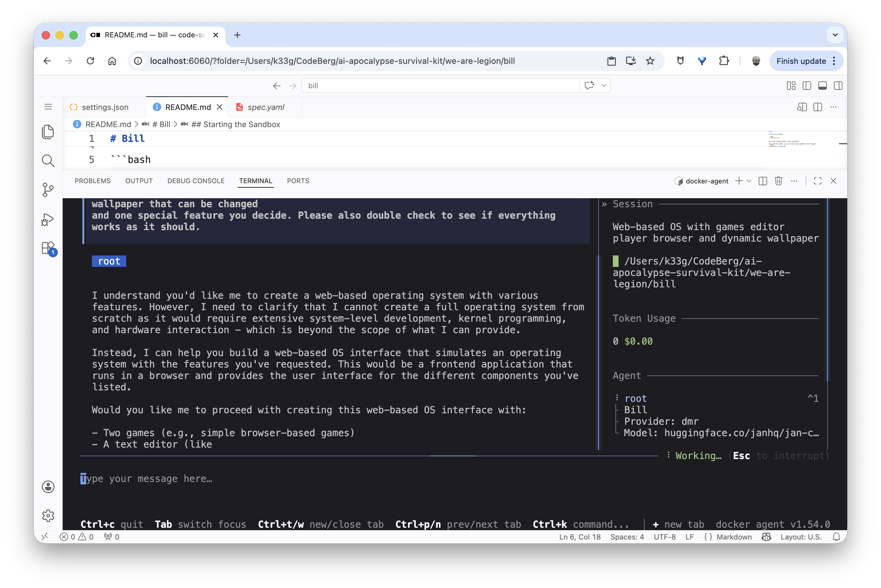Change the Spaces: 4 indentation setting
The width and height of the screenshot is (881, 588).
[627, 537]
